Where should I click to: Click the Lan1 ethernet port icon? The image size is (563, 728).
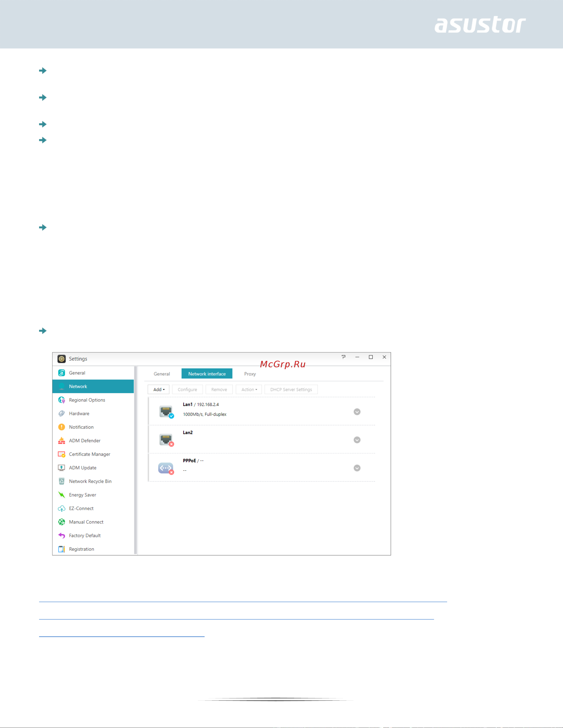click(166, 412)
